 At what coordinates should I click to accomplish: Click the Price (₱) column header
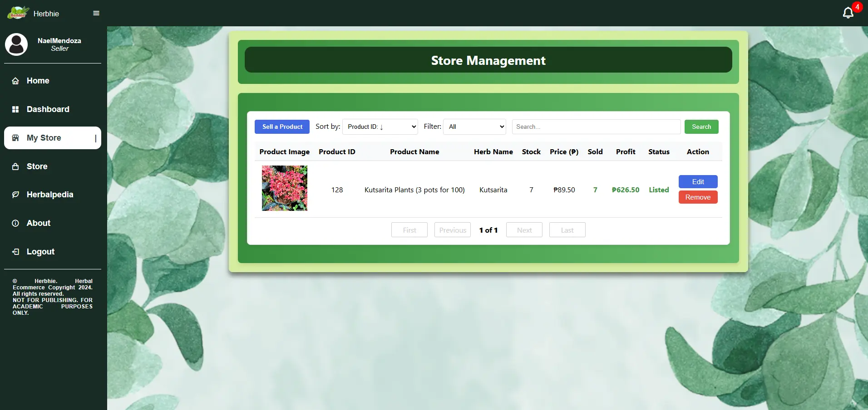[x=564, y=152]
